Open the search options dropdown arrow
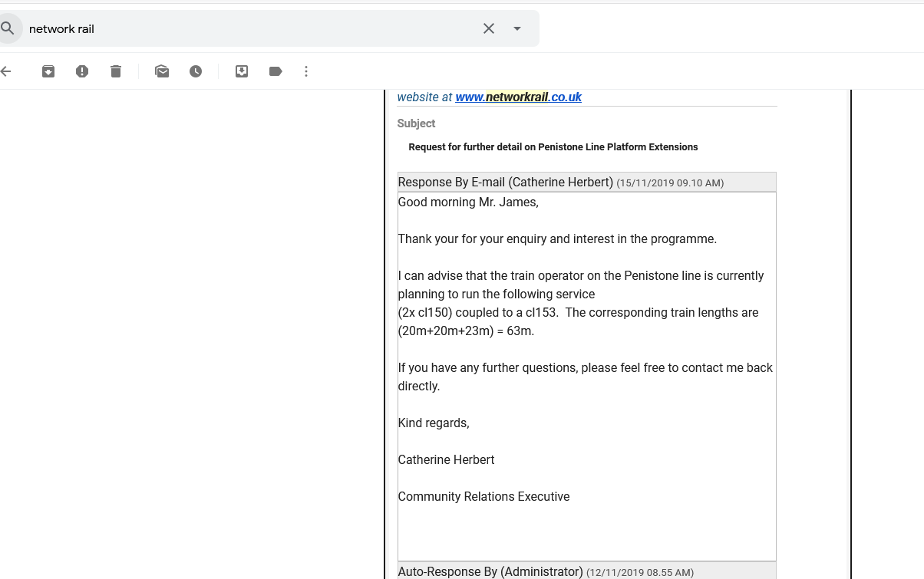The height and width of the screenshot is (579, 924). click(x=517, y=28)
